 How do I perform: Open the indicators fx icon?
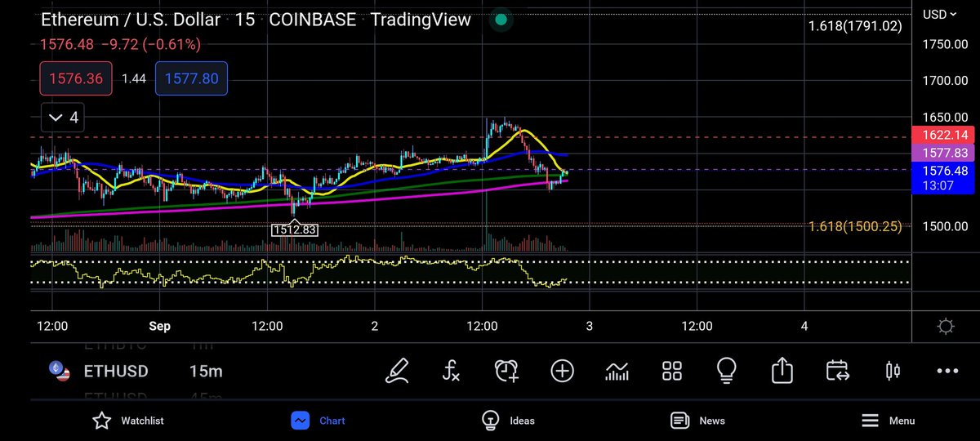tap(451, 372)
